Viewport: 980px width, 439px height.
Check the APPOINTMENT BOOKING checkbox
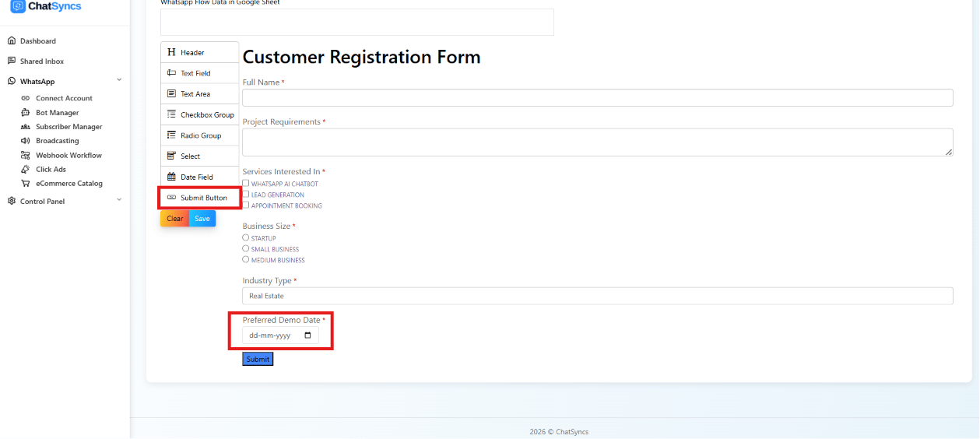[246, 205]
